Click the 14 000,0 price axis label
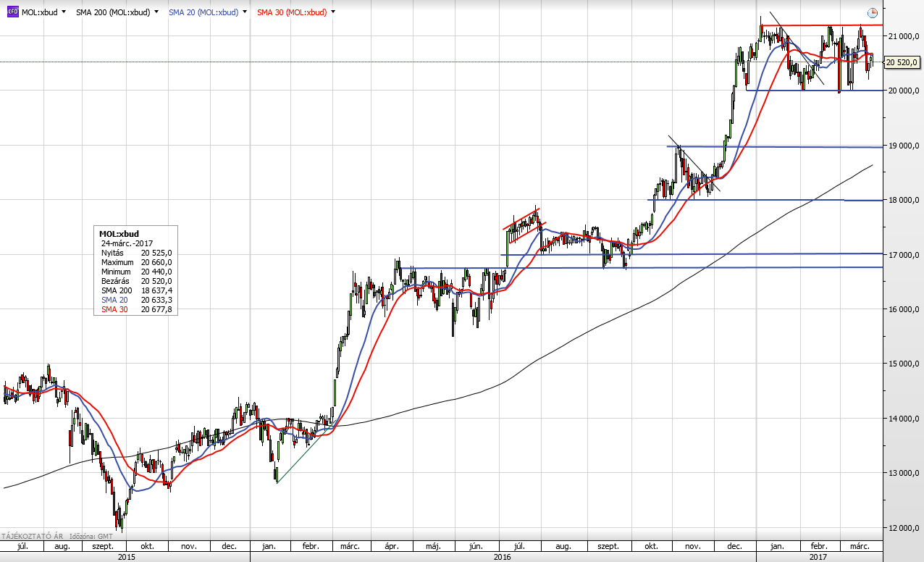Screen dimensions: 924x562 [904, 419]
